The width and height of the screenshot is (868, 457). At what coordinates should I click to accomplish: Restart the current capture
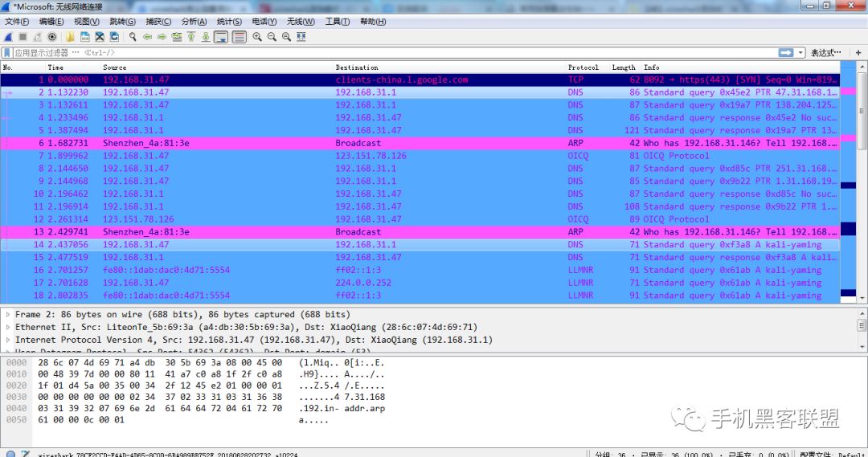point(37,37)
